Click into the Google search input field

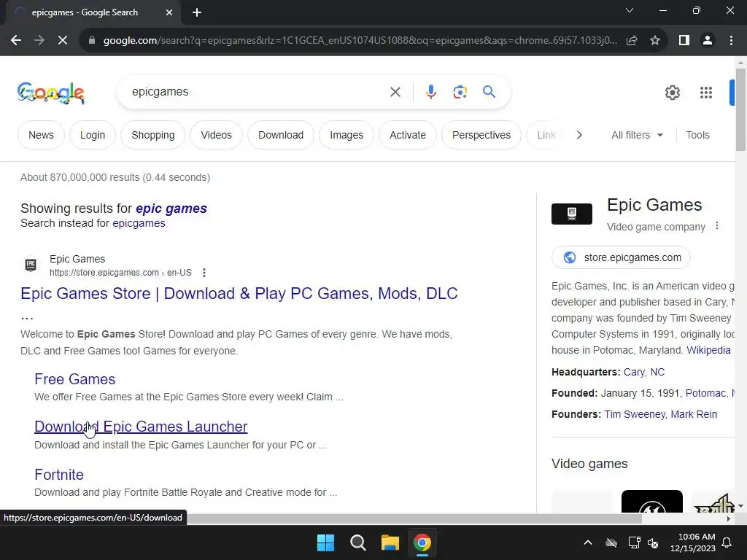[x=258, y=92]
